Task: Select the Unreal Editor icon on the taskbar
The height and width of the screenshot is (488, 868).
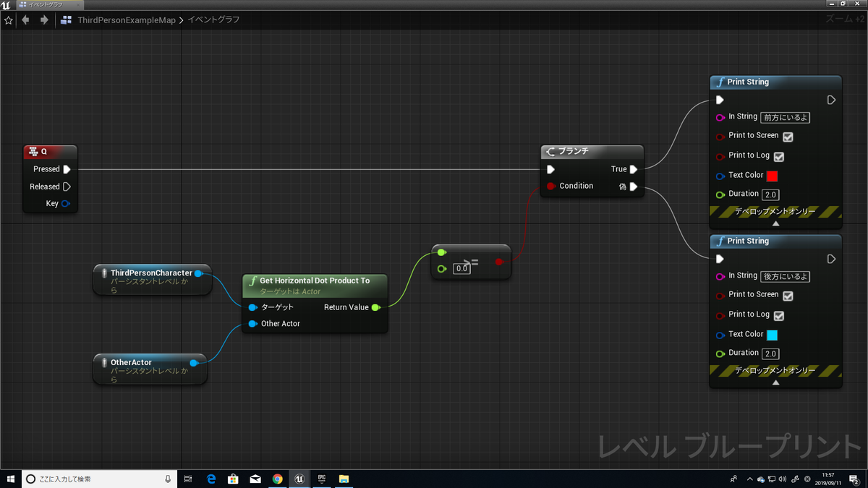Action: (x=299, y=479)
